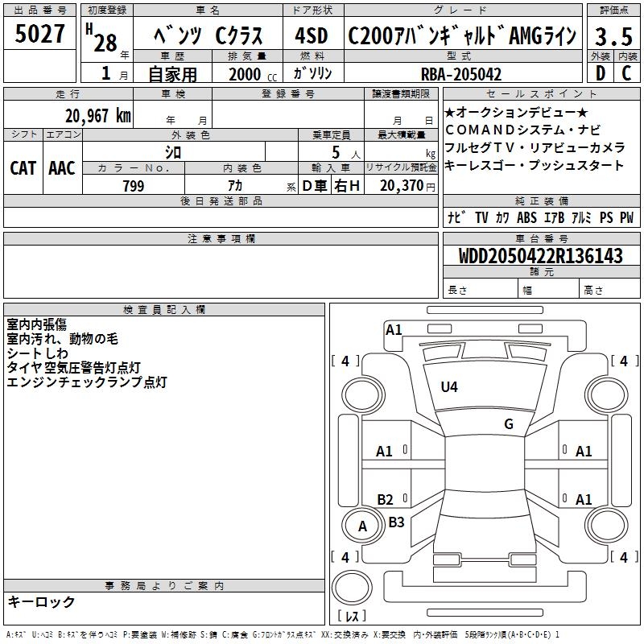The width and height of the screenshot is (644, 644).
Task: Click office notice キーロック
Action: 42,601
